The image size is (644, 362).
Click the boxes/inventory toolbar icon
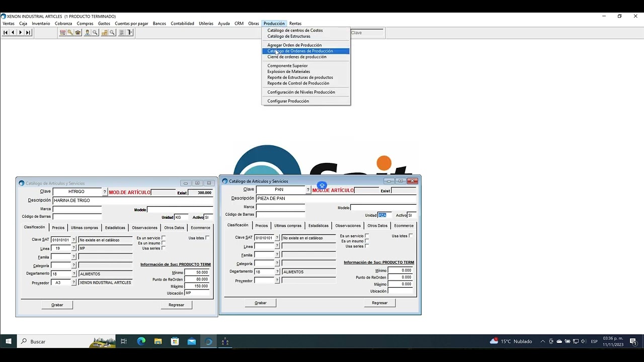point(105,33)
